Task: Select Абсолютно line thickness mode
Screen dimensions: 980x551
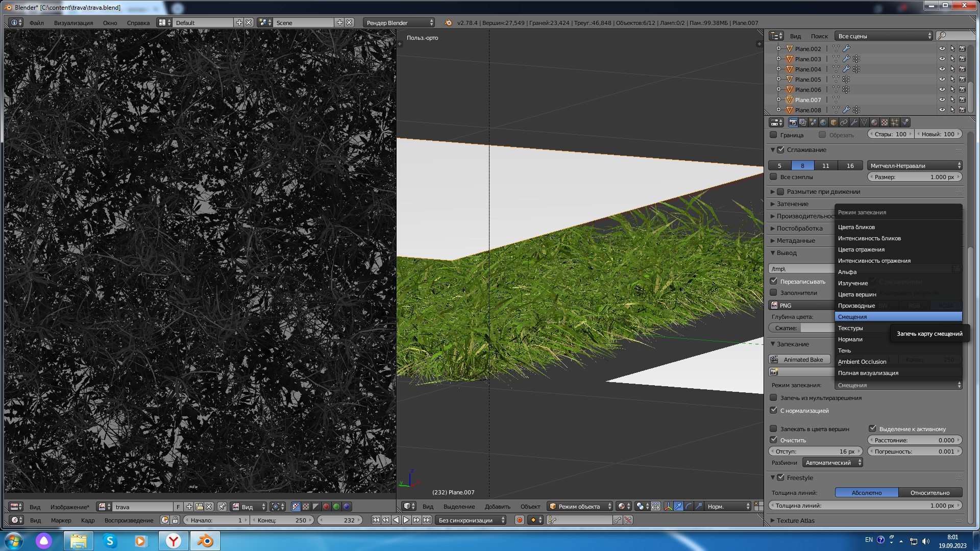Action: (x=866, y=493)
